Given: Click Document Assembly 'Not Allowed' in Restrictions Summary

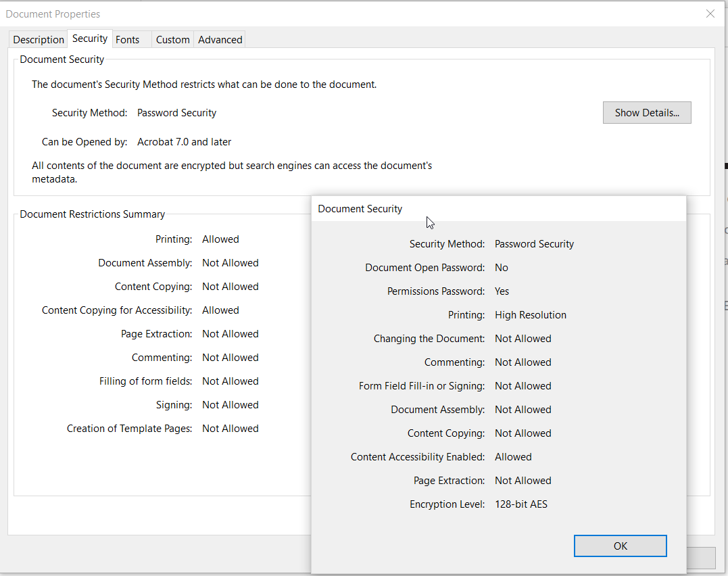Looking at the screenshot, I should pyautogui.click(x=230, y=263).
